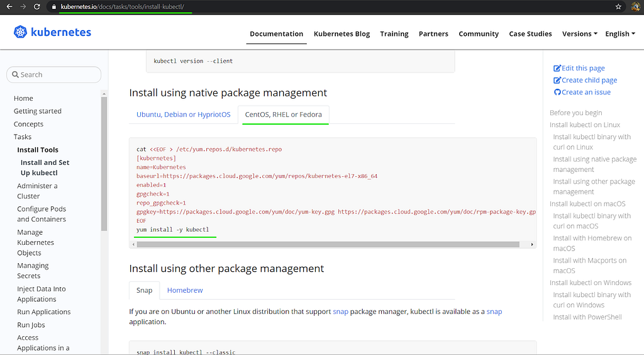Jump to Install with Macports on macOS

pos(590,266)
